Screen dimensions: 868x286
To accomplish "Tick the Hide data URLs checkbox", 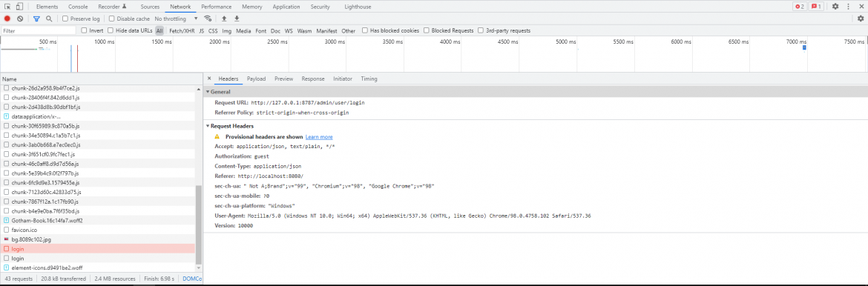I will [111, 30].
